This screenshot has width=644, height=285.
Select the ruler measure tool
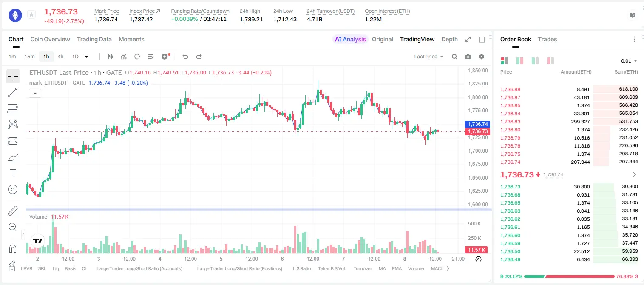tap(13, 211)
